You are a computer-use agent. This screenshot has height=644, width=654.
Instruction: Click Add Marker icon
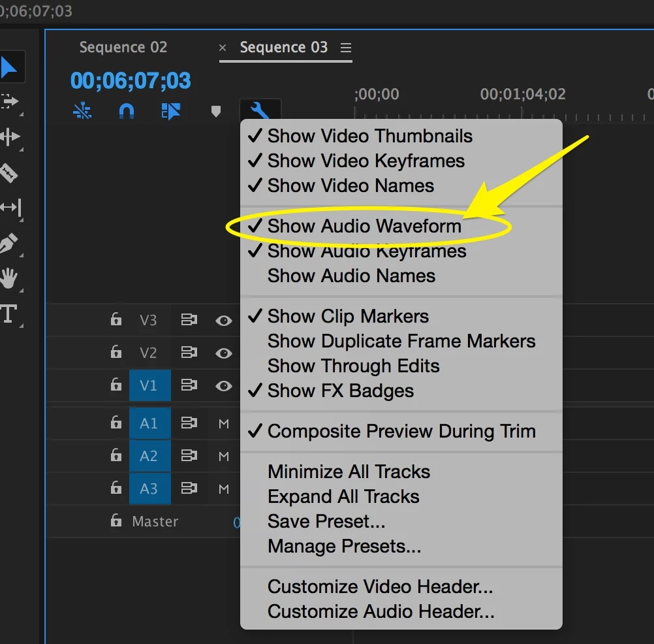click(x=215, y=112)
